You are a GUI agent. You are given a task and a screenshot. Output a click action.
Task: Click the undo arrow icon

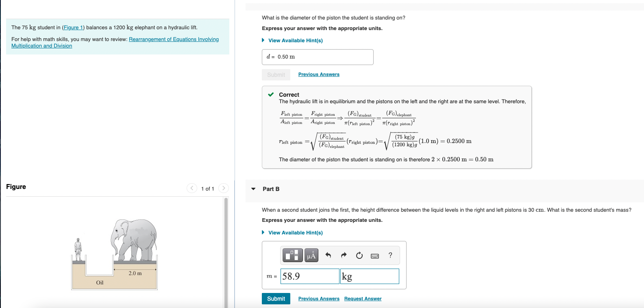point(329,255)
